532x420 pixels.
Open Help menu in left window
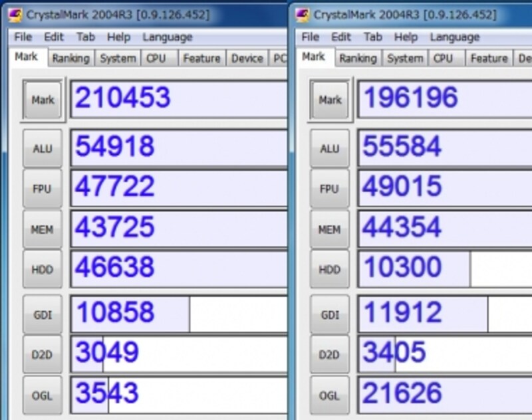point(119,37)
